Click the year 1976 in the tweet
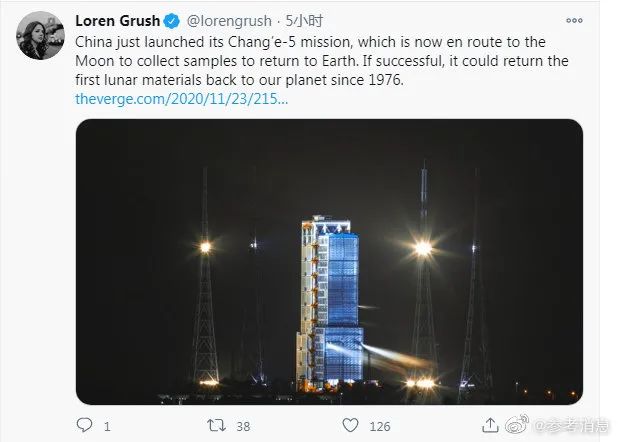This screenshot has height=442, width=618. (387, 79)
